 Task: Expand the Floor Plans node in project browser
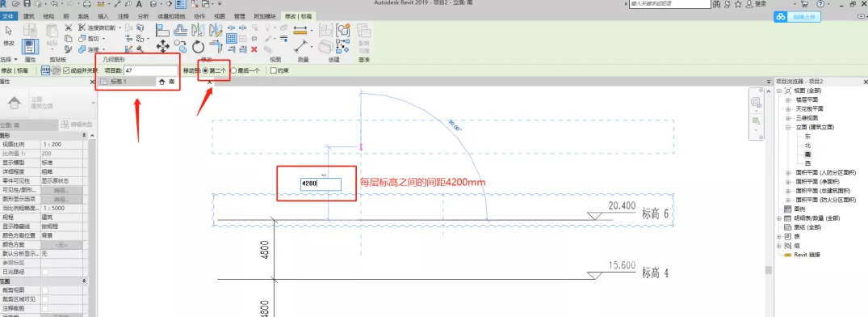point(788,99)
